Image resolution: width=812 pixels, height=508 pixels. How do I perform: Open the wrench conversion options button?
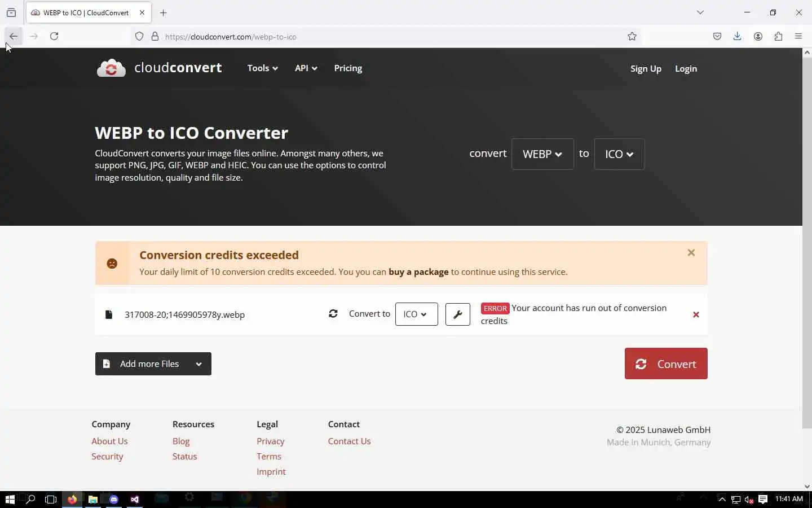[x=458, y=314]
